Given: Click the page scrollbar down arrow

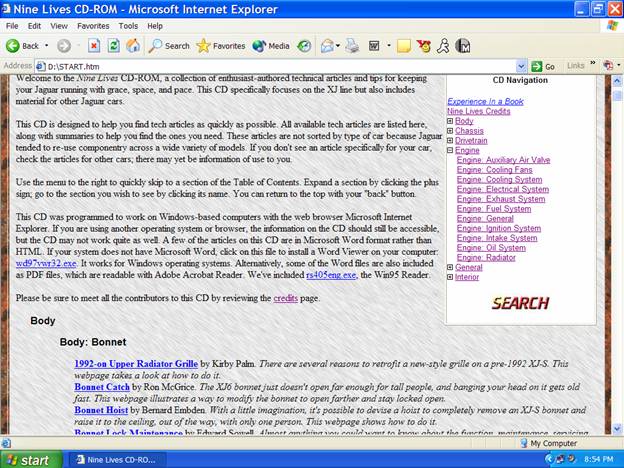Looking at the screenshot, I should [x=617, y=429].
